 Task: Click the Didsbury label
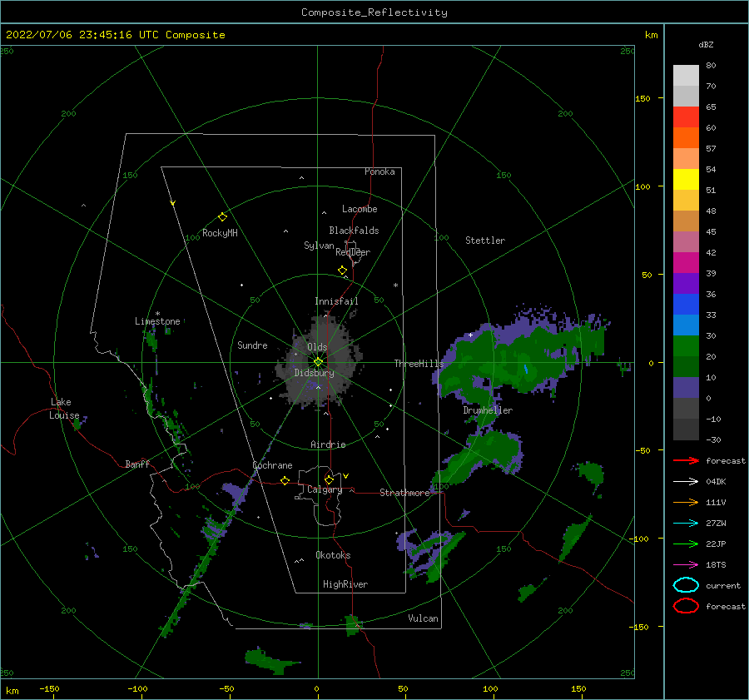(x=314, y=373)
